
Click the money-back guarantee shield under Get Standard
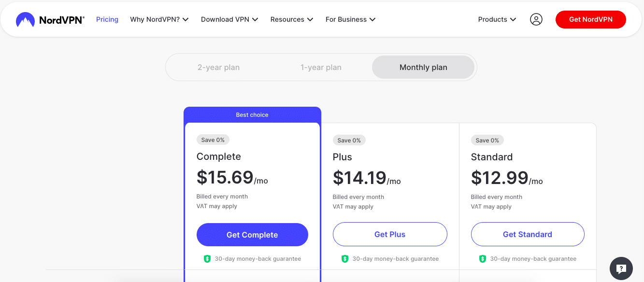point(482,258)
